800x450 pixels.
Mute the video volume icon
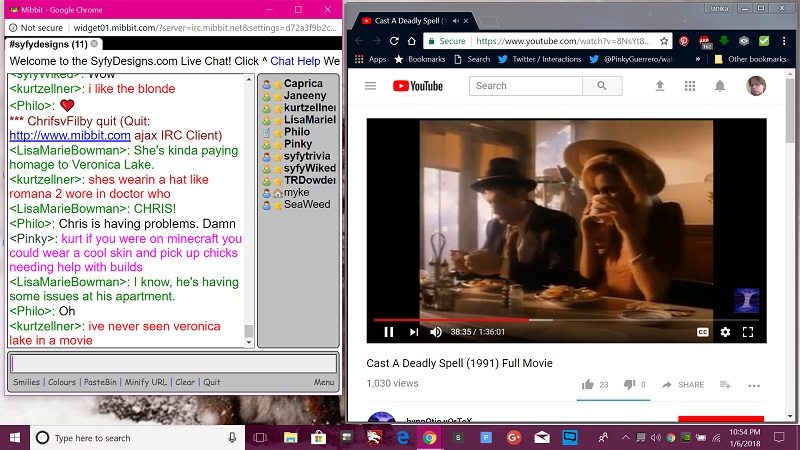click(436, 332)
